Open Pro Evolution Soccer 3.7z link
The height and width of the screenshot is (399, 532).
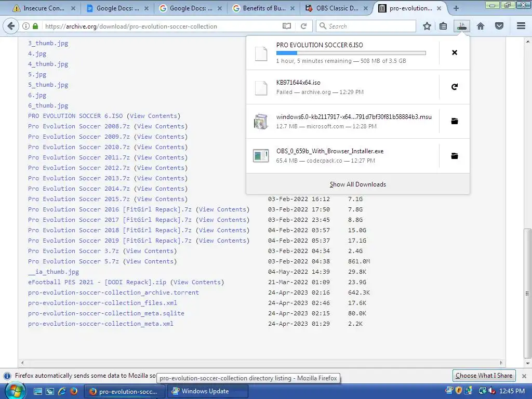tap(73, 251)
